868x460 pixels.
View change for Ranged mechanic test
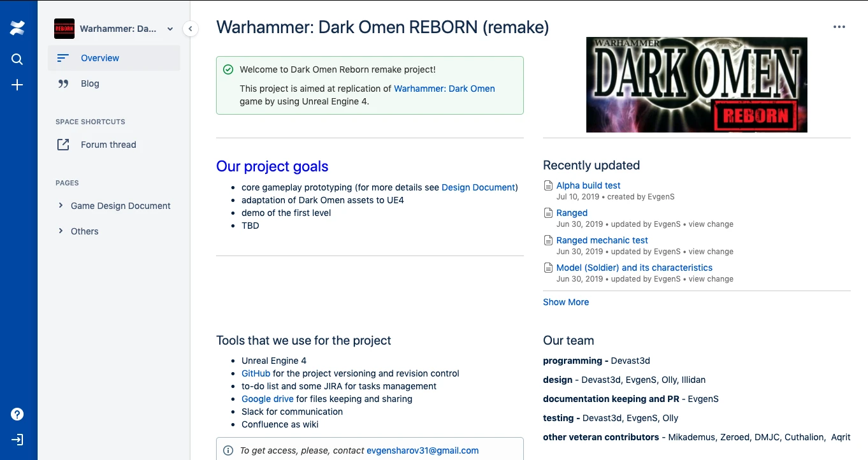[711, 252]
